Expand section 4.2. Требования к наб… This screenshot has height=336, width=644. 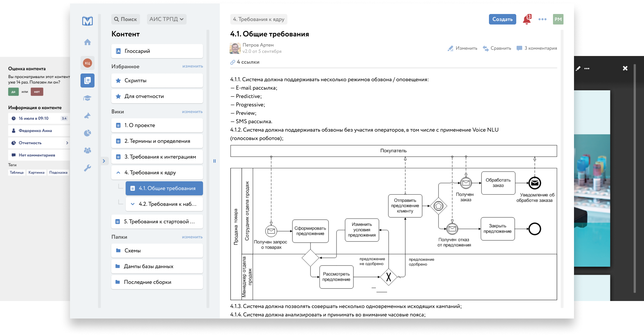[x=132, y=204]
